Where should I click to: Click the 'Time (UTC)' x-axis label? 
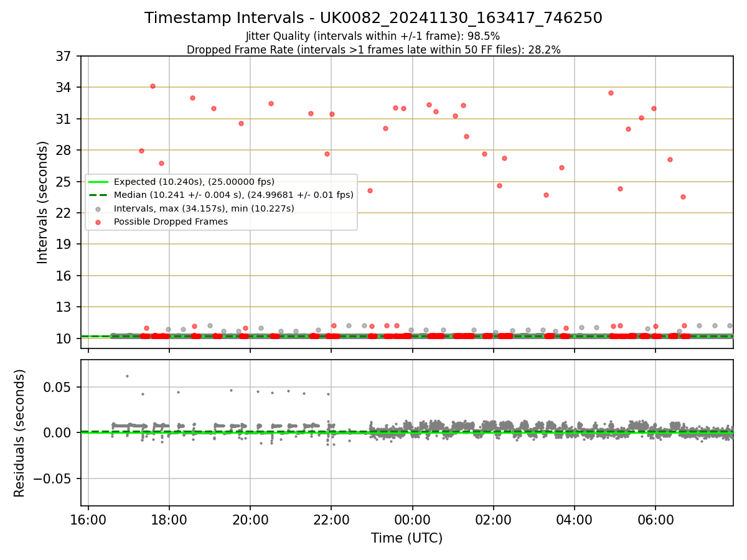click(406, 538)
